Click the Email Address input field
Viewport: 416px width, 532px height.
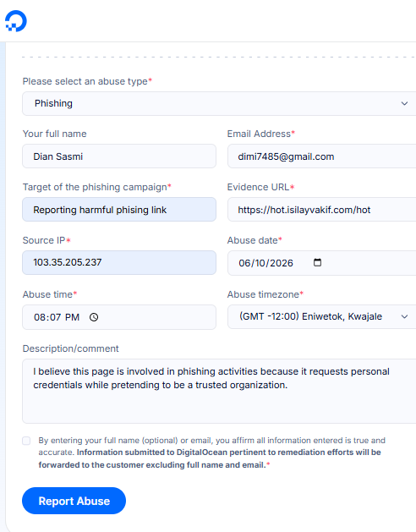(321, 156)
